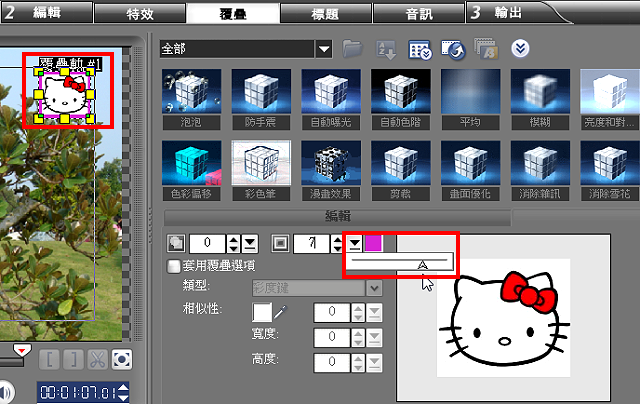Select the 防手震 filter thumbnail
The image size is (640, 404).
pyautogui.click(x=261, y=91)
